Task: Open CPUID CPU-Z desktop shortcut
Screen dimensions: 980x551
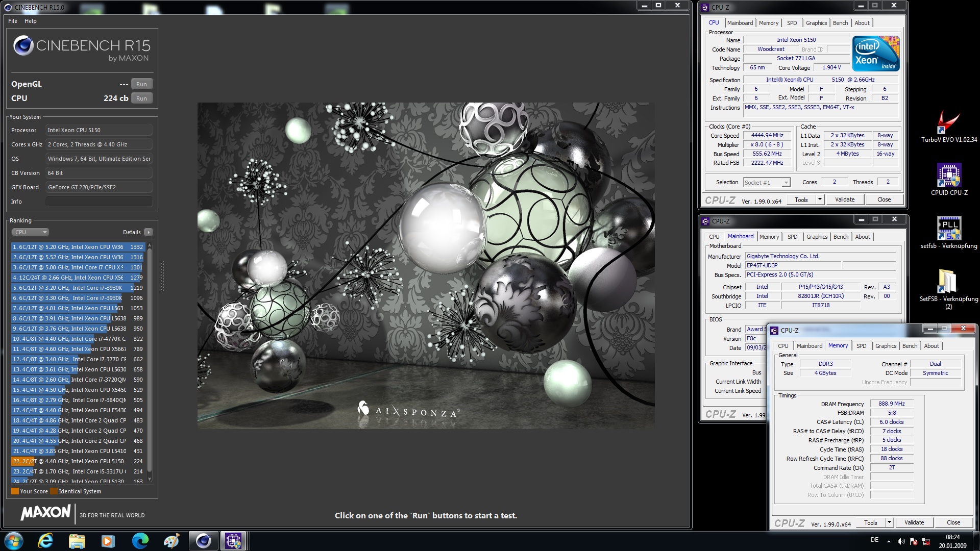Action: pyautogui.click(x=949, y=180)
